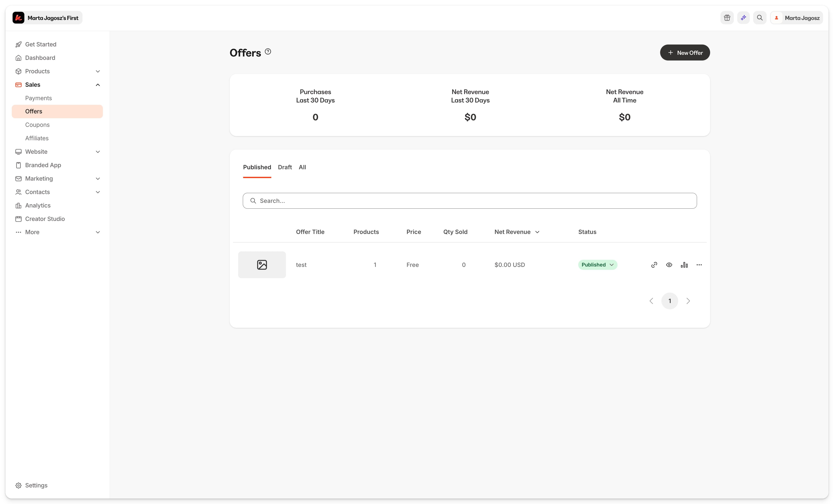The width and height of the screenshot is (834, 504).
Task: Open the Dashboard link
Action: 40,58
